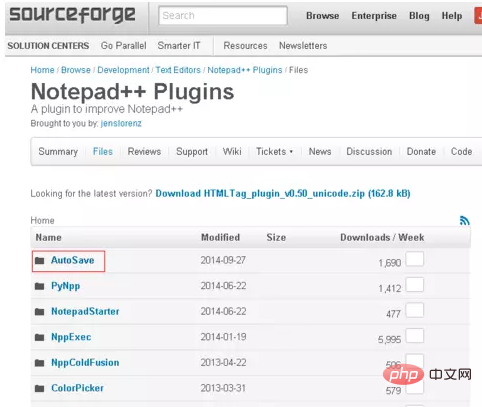Click the 1,690 downloads value

[x=389, y=263]
